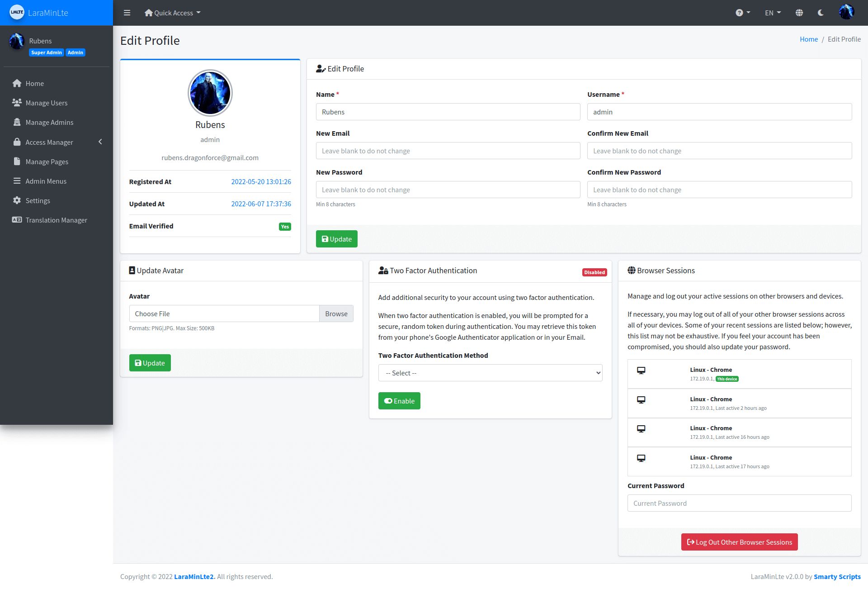The width and height of the screenshot is (868, 589).
Task: Open Quick Access dropdown menu
Action: tap(172, 13)
